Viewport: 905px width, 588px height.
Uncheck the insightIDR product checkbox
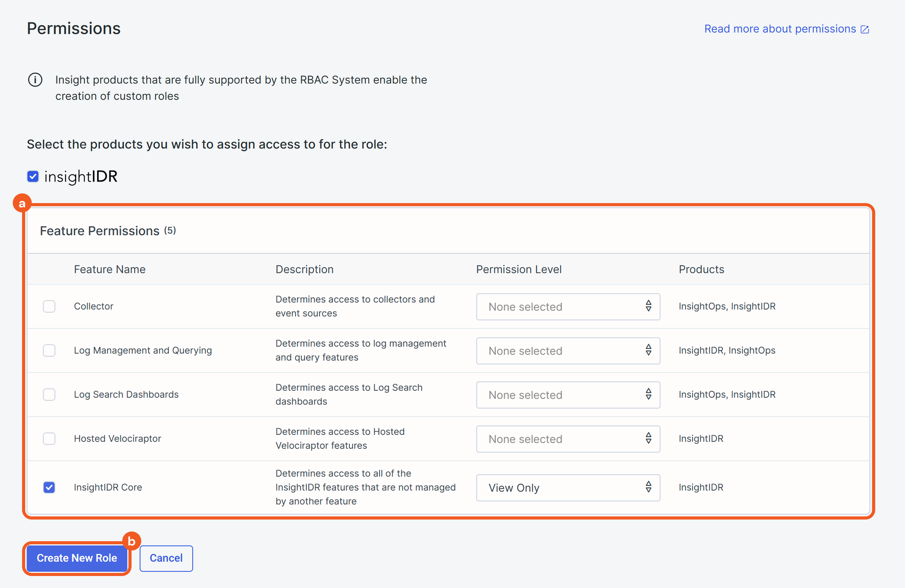33,176
